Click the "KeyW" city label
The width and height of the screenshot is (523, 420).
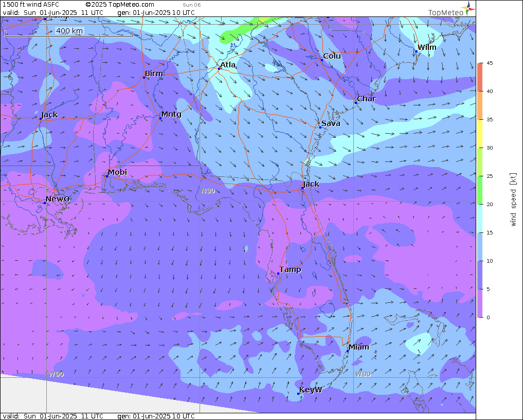(311, 390)
